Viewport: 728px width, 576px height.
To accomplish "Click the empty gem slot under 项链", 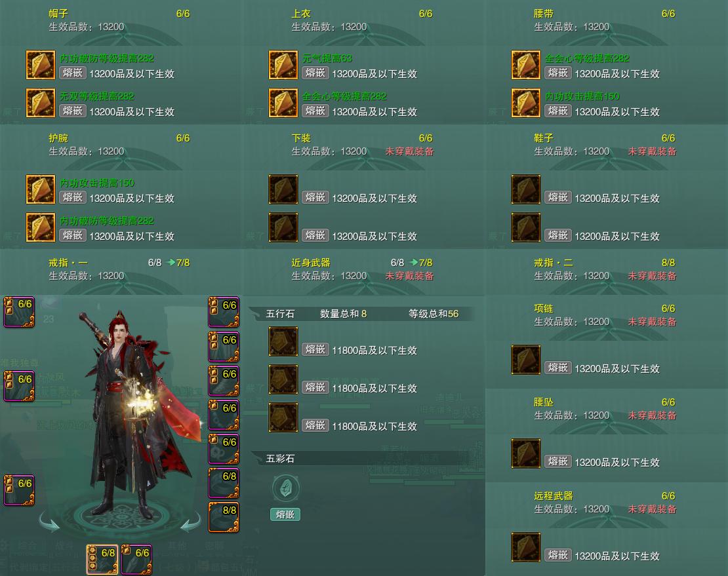I will click(525, 359).
